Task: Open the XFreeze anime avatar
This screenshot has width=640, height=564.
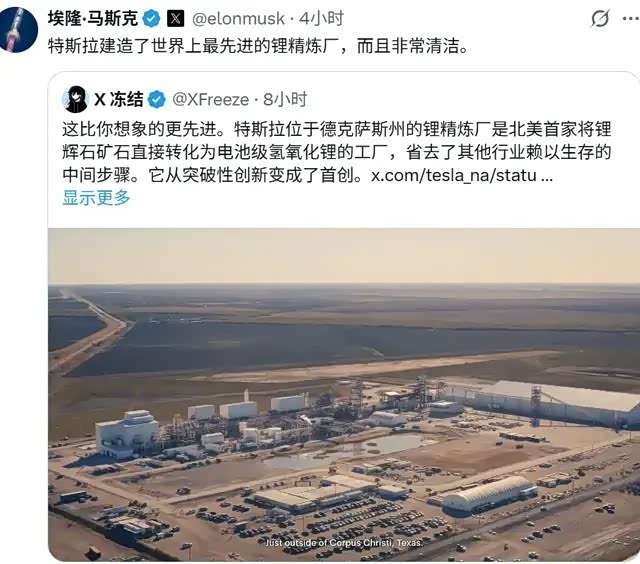Action: [76, 99]
